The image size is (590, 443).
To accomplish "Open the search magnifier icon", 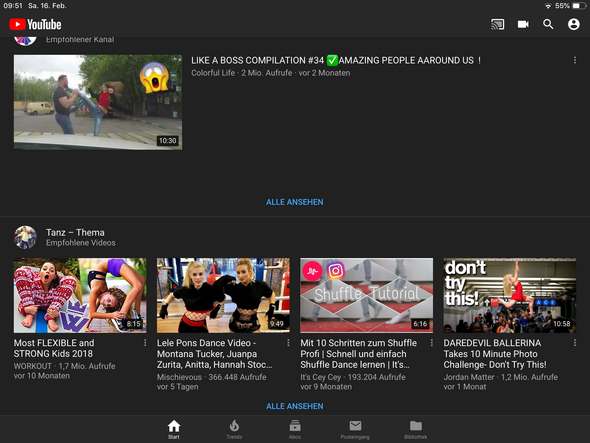I will (x=548, y=24).
